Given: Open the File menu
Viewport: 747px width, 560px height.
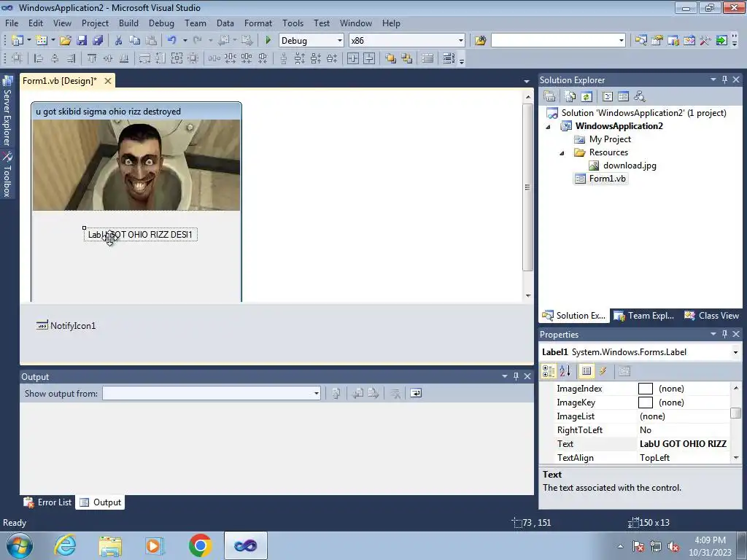Looking at the screenshot, I should (x=12, y=23).
